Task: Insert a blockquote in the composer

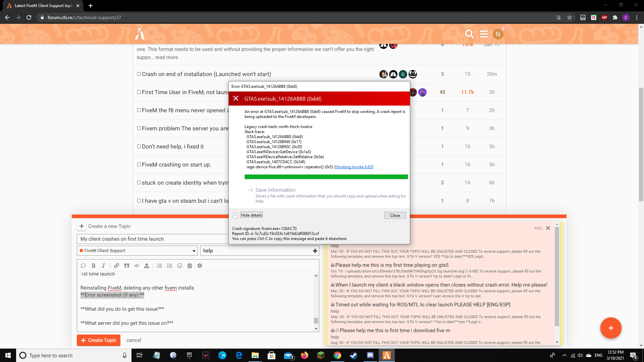Action: [126, 265]
